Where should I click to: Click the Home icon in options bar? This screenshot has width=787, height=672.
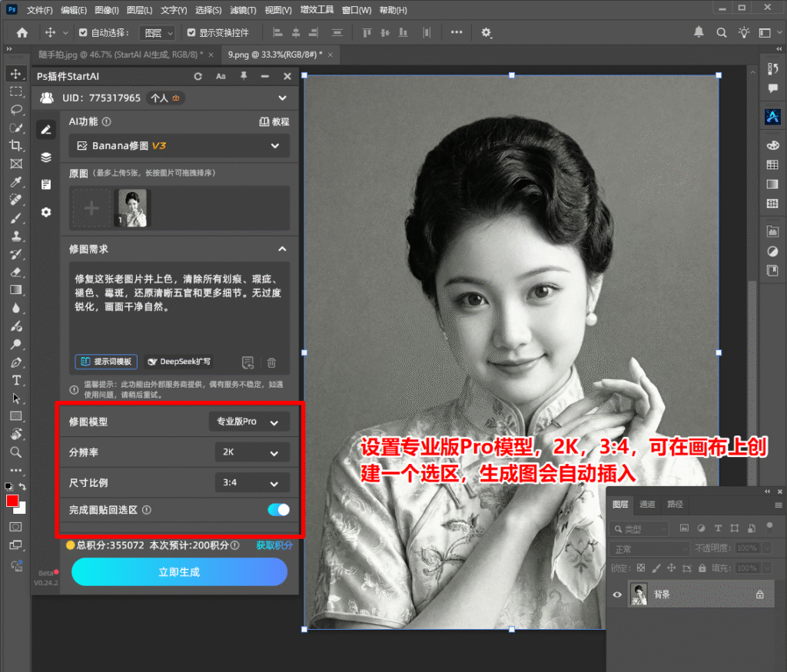(22, 32)
